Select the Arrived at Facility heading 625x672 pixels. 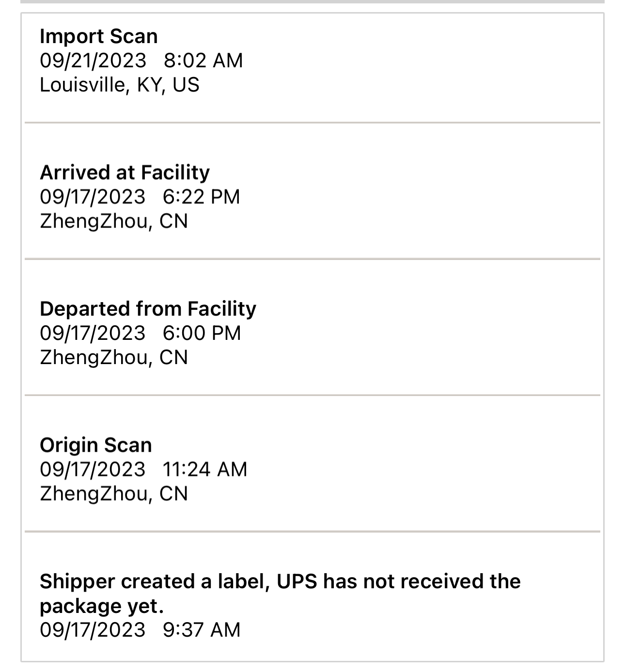(x=125, y=172)
